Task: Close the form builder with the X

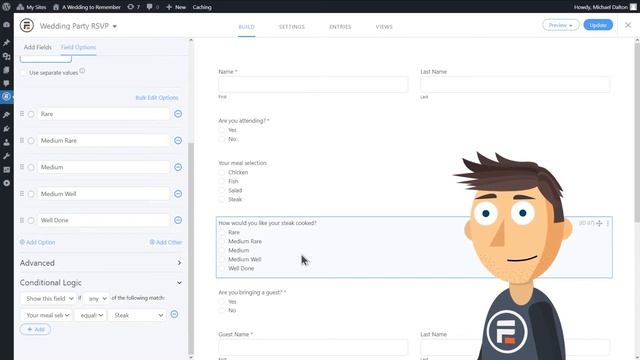Action: click(628, 25)
